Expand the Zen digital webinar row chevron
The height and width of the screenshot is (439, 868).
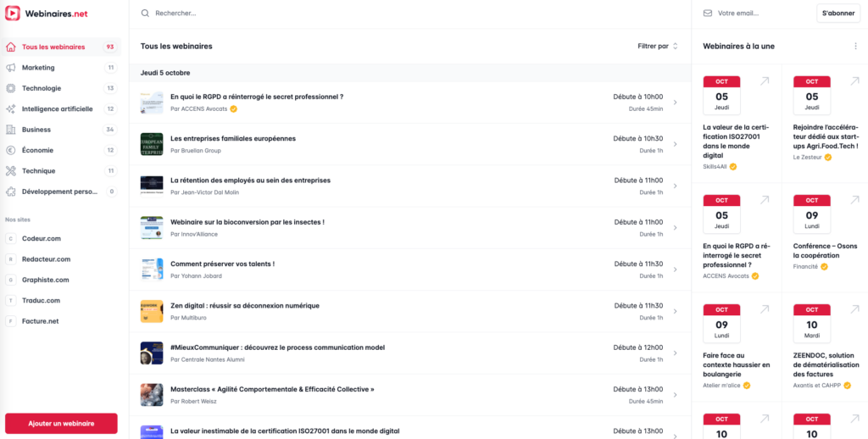pos(675,311)
